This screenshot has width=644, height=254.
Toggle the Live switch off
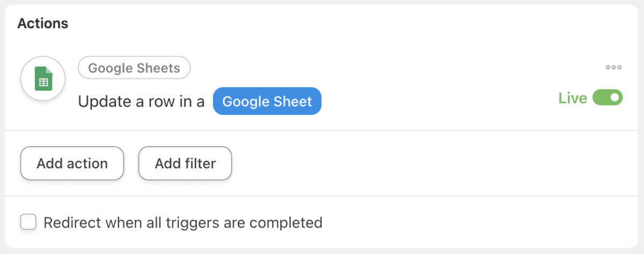point(608,98)
